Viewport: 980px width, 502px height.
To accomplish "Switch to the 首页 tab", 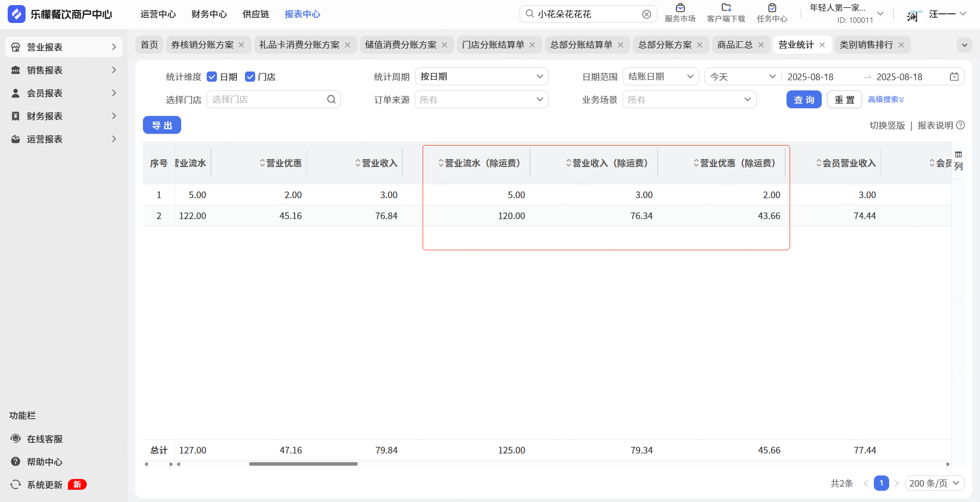I will tap(149, 45).
